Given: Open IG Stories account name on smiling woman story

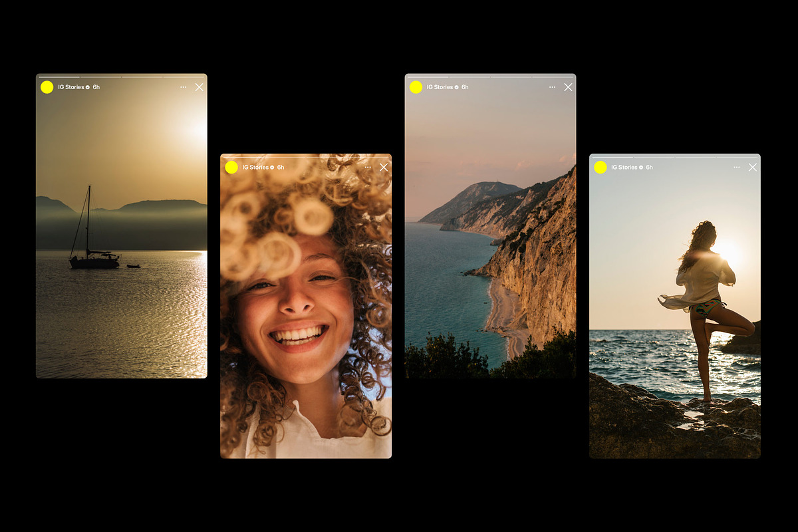Looking at the screenshot, I should pyautogui.click(x=255, y=168).
